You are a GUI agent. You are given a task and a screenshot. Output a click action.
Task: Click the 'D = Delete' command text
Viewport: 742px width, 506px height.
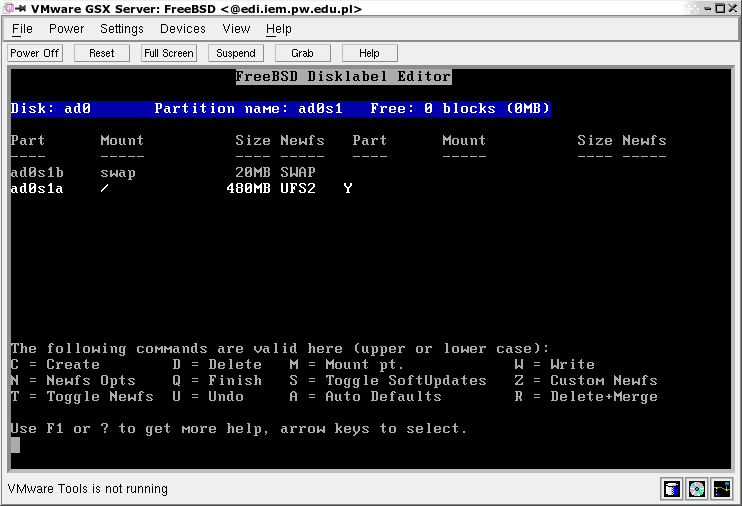[x=217, y=364]
